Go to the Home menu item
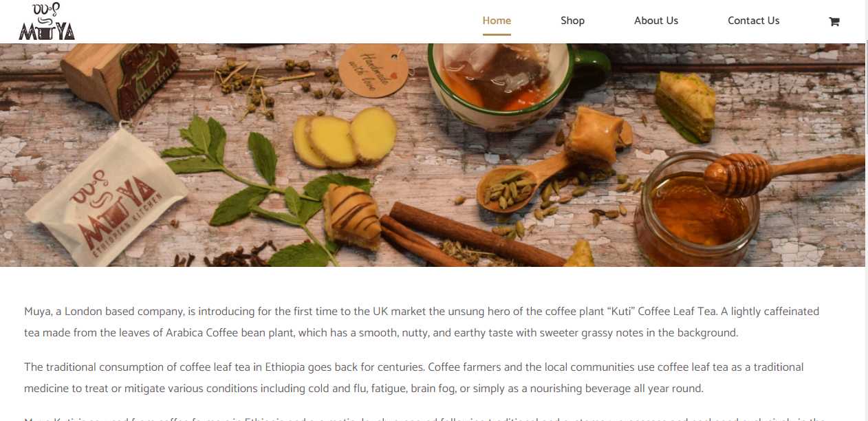 coord(497,21)
